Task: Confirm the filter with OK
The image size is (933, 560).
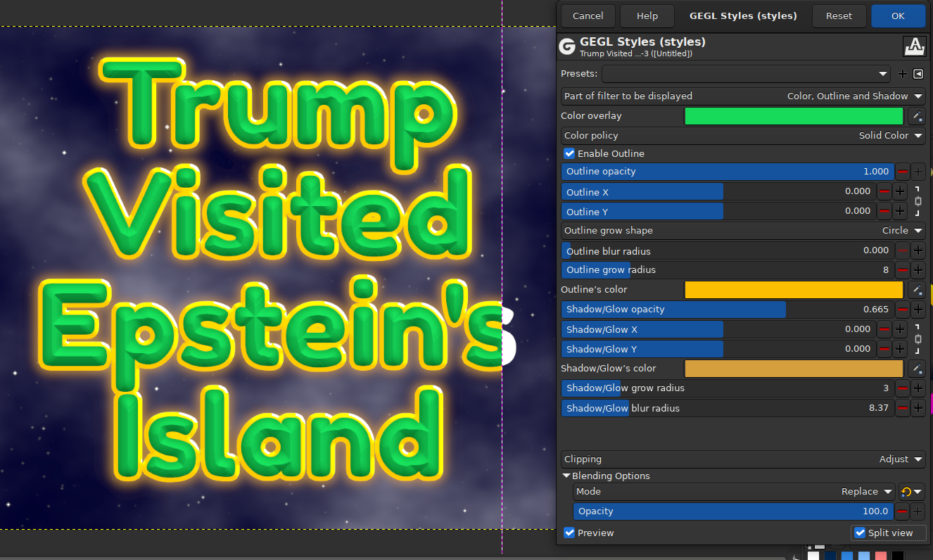Action: (898, 15)
